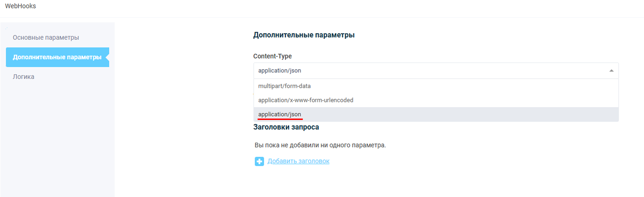Click the blue plus icon for adding a header
644x197 pixels.
[259, 161]
